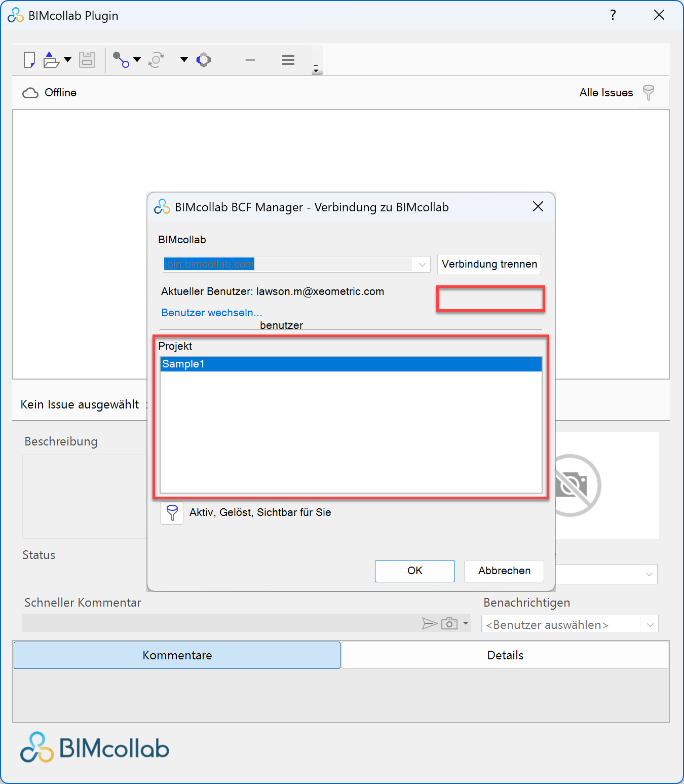
Task: Expand the open file dropdown arrow
Action: click(68, 60)
